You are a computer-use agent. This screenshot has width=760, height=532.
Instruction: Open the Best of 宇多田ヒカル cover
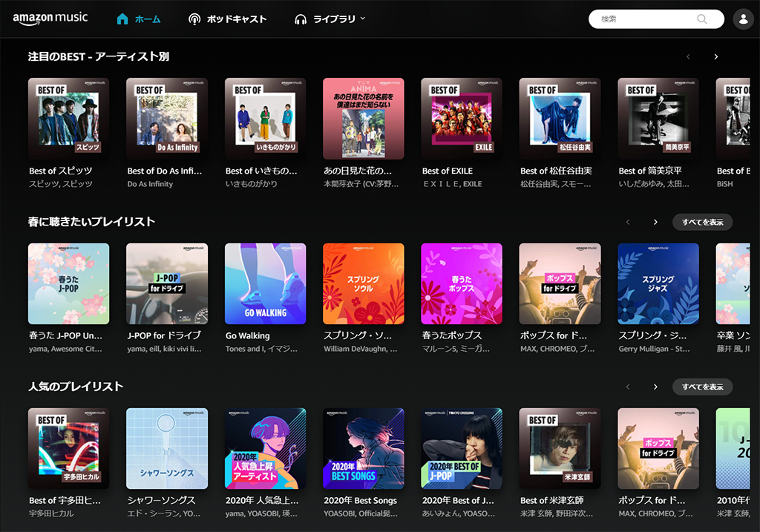coord(68,448)
